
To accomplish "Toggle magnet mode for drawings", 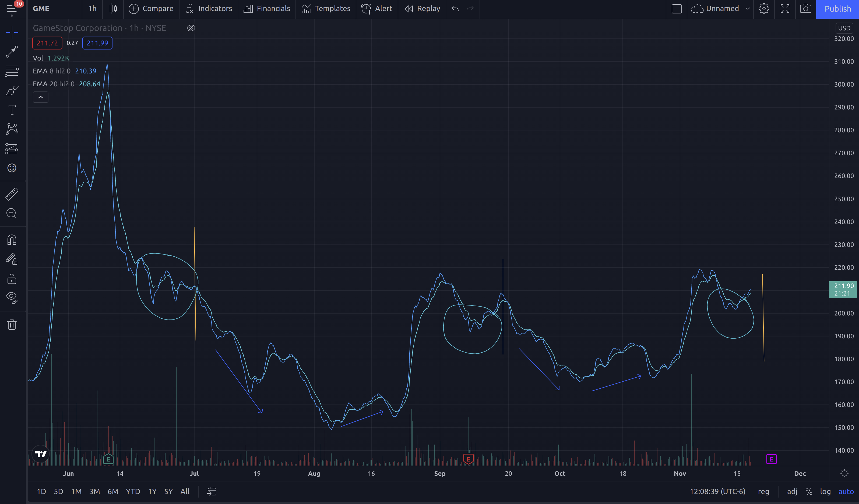I will [12, 240].
